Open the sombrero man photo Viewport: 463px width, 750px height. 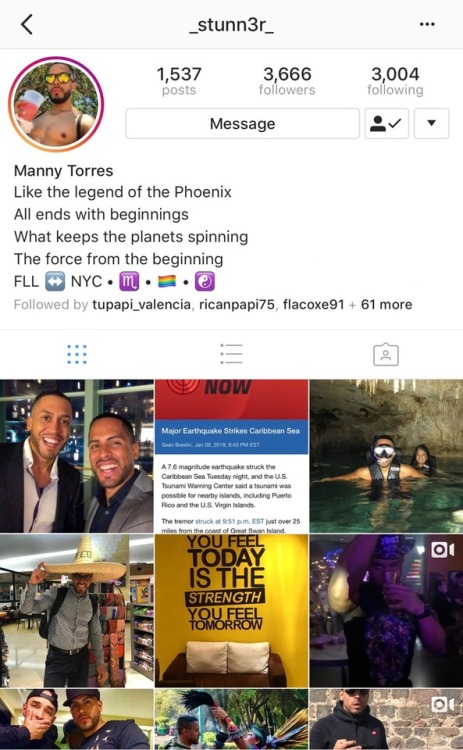[77, 611]
